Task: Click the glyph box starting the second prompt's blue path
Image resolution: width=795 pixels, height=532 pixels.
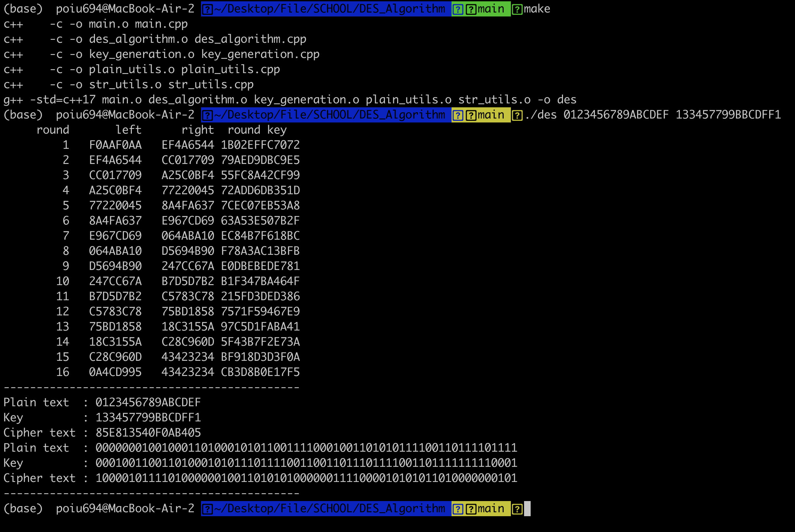Action: coord(207,115)
